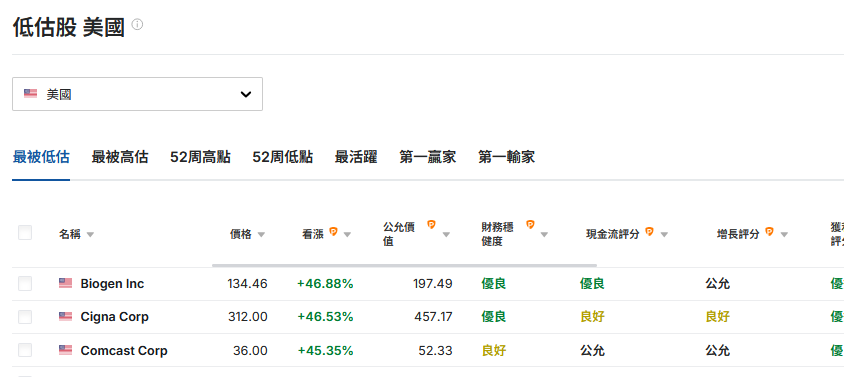
Task: Switch to the 最被高估 tab
Action: 120,157
